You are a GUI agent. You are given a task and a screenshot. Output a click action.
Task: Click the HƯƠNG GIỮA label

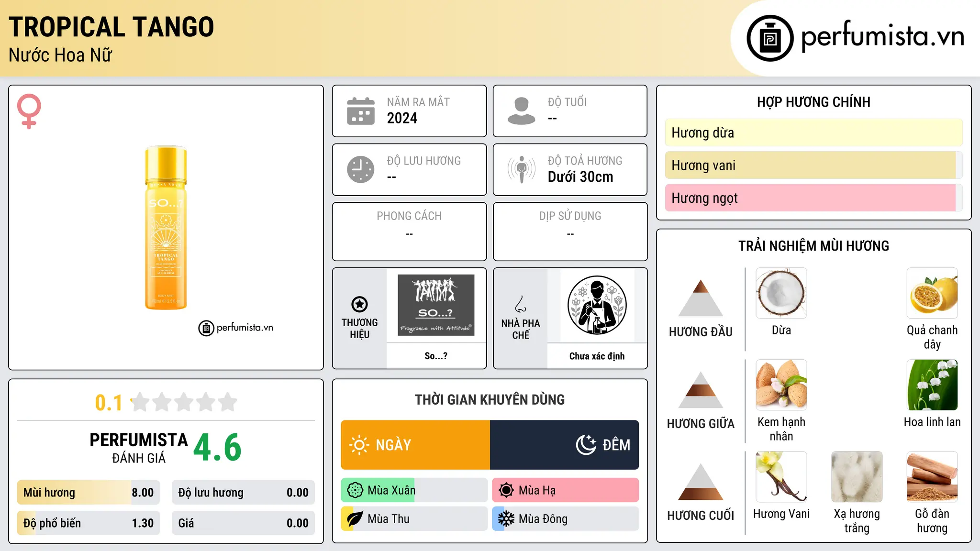pyautogui.click(x=701, y=424)
